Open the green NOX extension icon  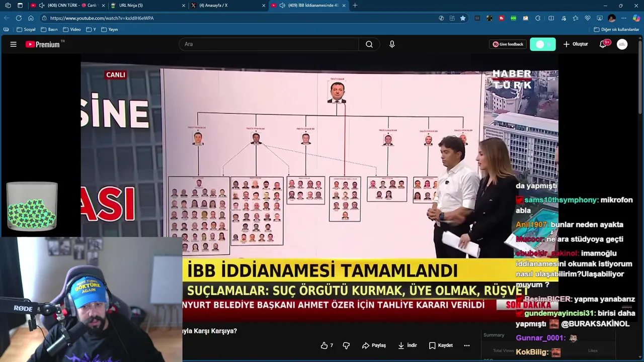(x=514, y=18)
